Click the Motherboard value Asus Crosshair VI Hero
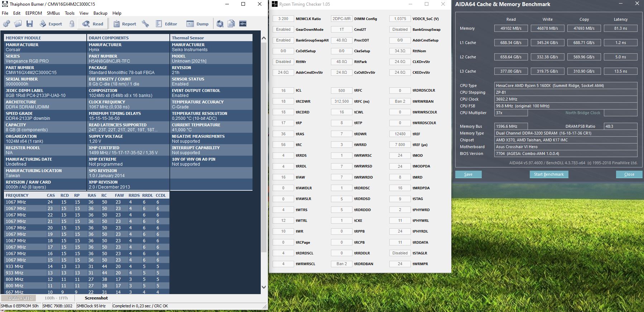Screen dimensions: 644x312 pos(566,147)
